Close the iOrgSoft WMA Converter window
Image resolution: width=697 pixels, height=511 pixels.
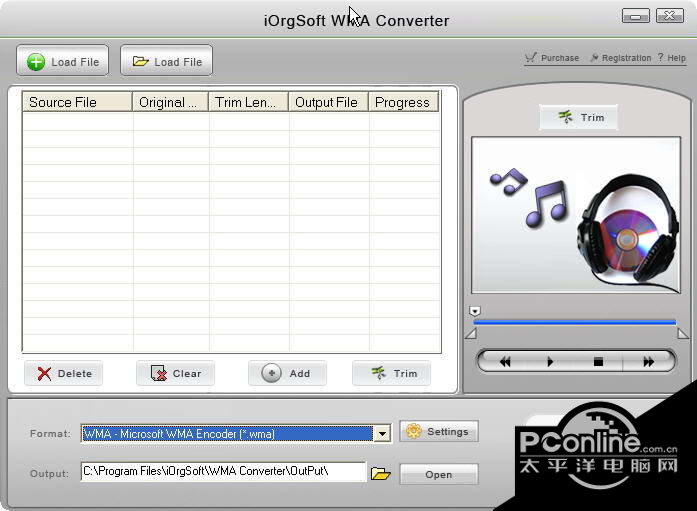click(670, 16)
